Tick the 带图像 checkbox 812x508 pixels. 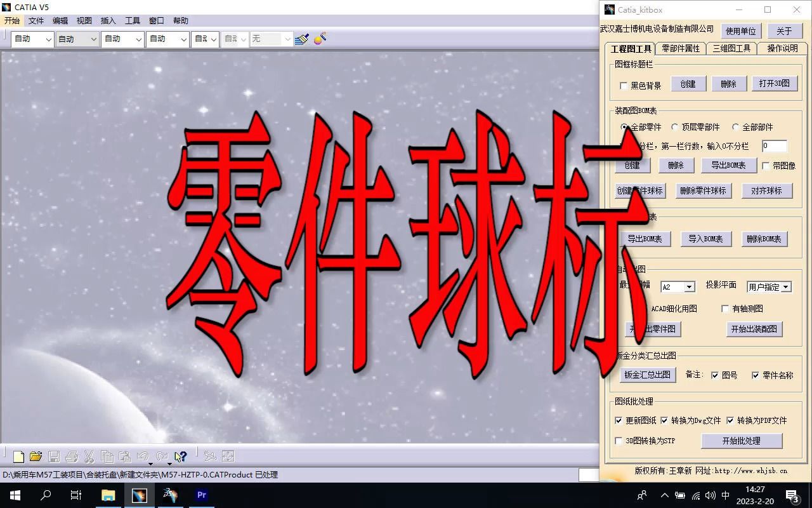(766, 166)
